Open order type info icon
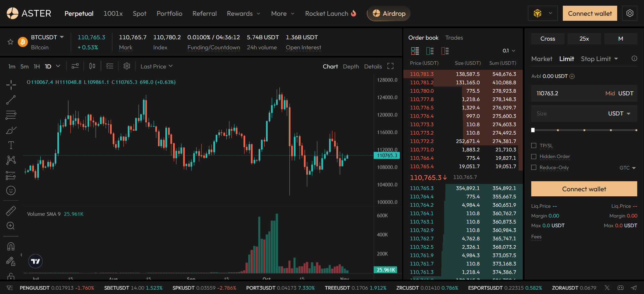The image size is (644, 294). point(634,58)
